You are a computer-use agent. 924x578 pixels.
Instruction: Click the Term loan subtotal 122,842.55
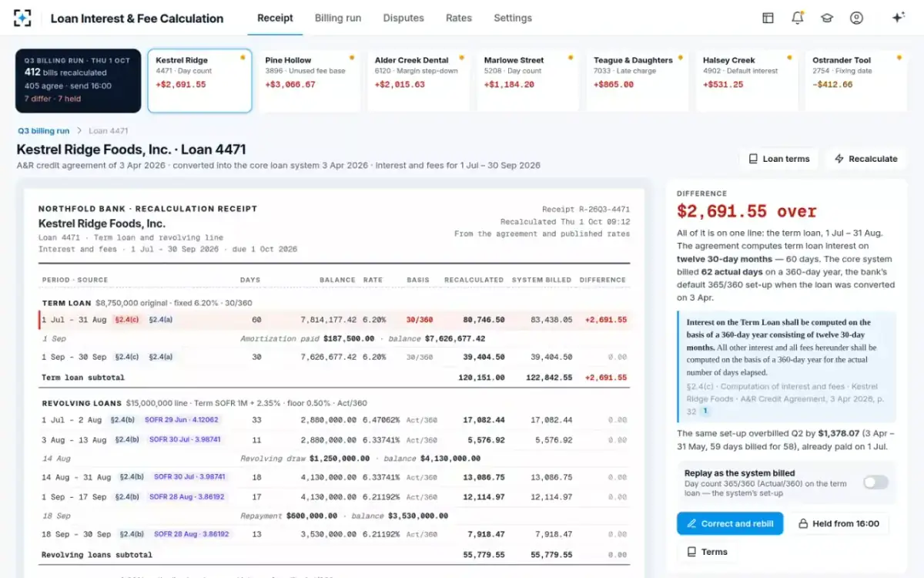click(547, 378)
